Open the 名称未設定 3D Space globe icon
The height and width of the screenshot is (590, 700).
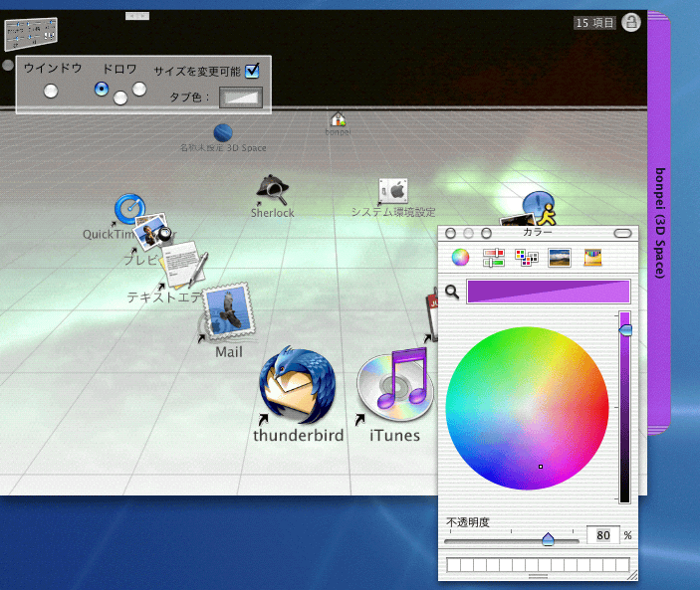223,133
